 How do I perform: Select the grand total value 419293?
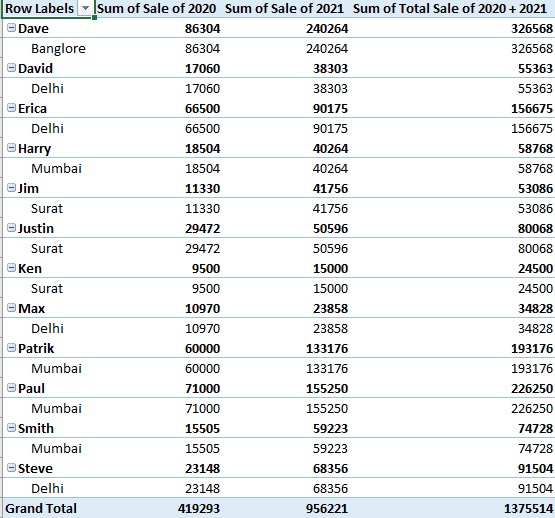click(x=199, y=509)
